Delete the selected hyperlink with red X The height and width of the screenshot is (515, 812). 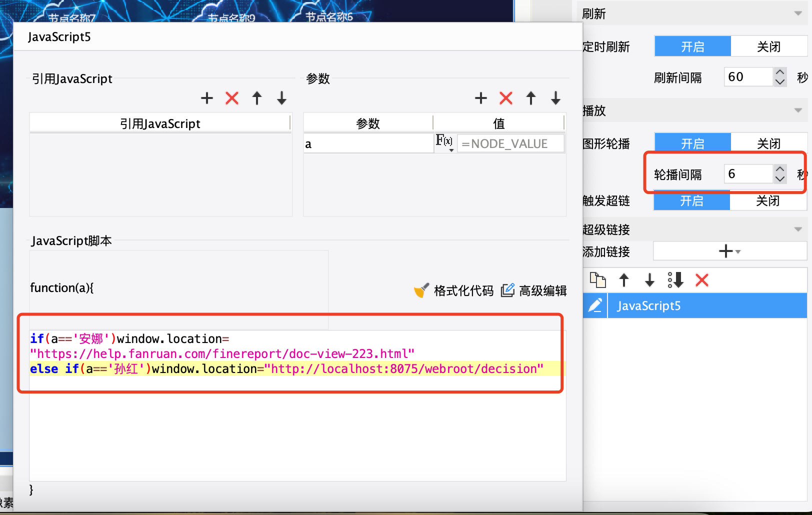(x=702, y=280)
